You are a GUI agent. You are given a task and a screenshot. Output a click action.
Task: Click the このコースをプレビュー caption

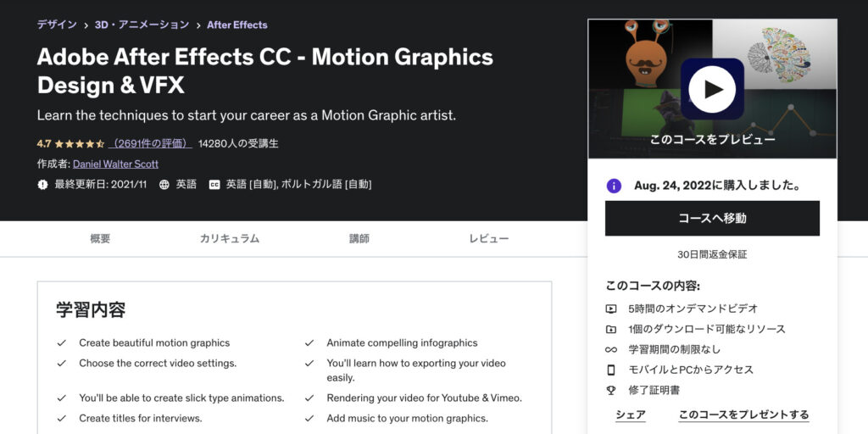point(712,140)
